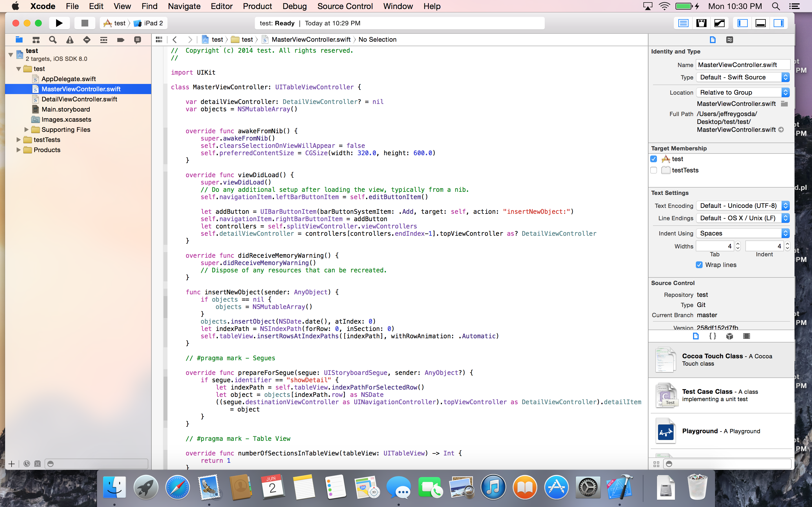Open the Breakpoint navigator icon

click(x=120, y=40)
